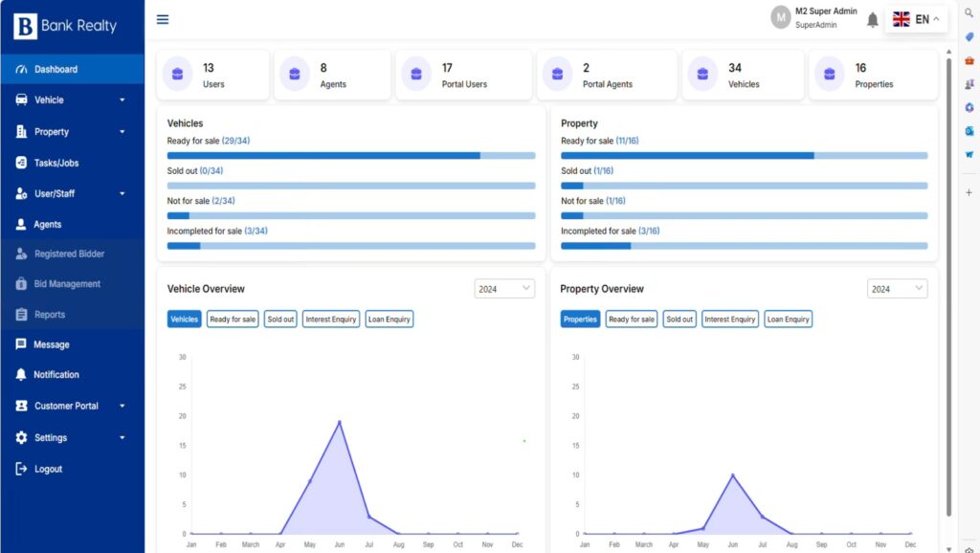Open Tasks/Jobs from the sidebar
The width and height of the screenshot is (980, 553).
click(x=56, y=163)
